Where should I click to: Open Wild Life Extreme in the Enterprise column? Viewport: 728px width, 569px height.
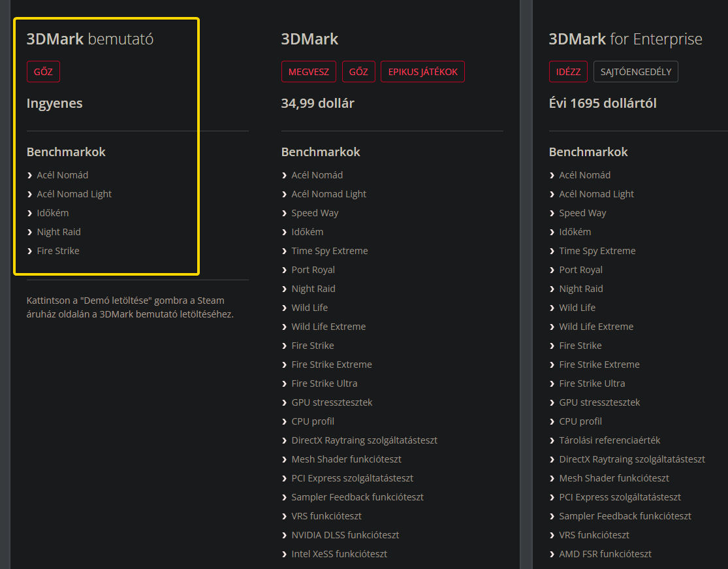596,327
